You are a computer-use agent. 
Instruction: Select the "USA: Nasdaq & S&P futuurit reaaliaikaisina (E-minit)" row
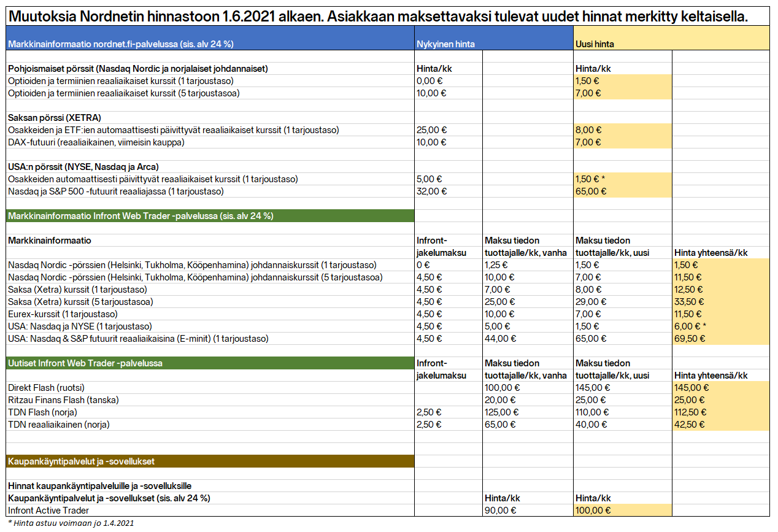(138, 339)
